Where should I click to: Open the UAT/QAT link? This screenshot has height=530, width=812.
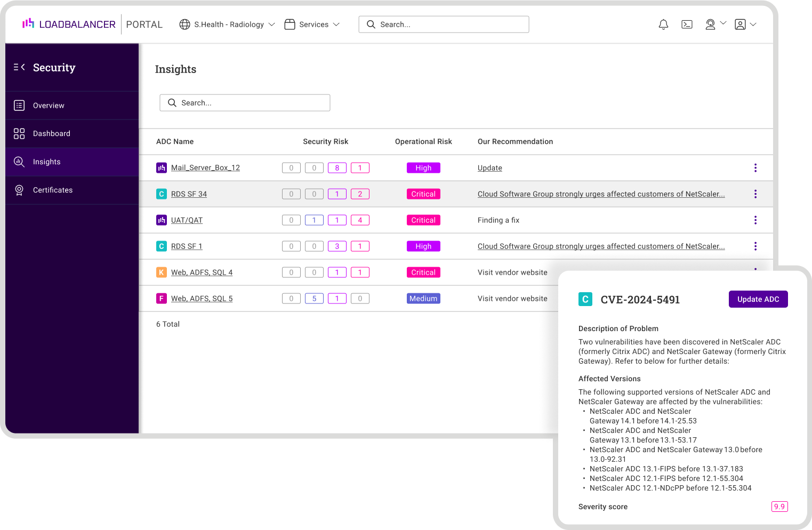[187, 220]
